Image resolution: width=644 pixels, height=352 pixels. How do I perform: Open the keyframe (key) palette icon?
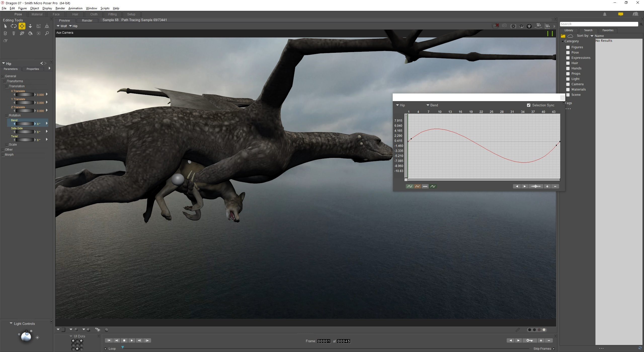click(529, 340)
